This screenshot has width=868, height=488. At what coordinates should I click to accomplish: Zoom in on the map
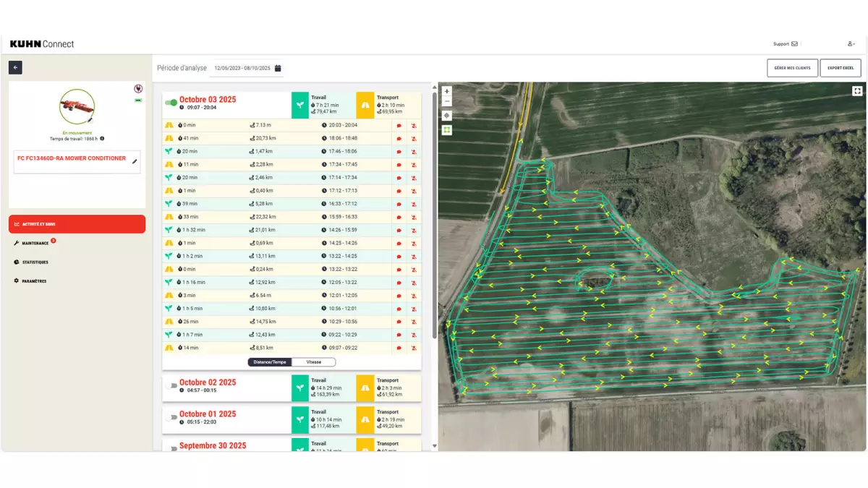tap(446, 92)
